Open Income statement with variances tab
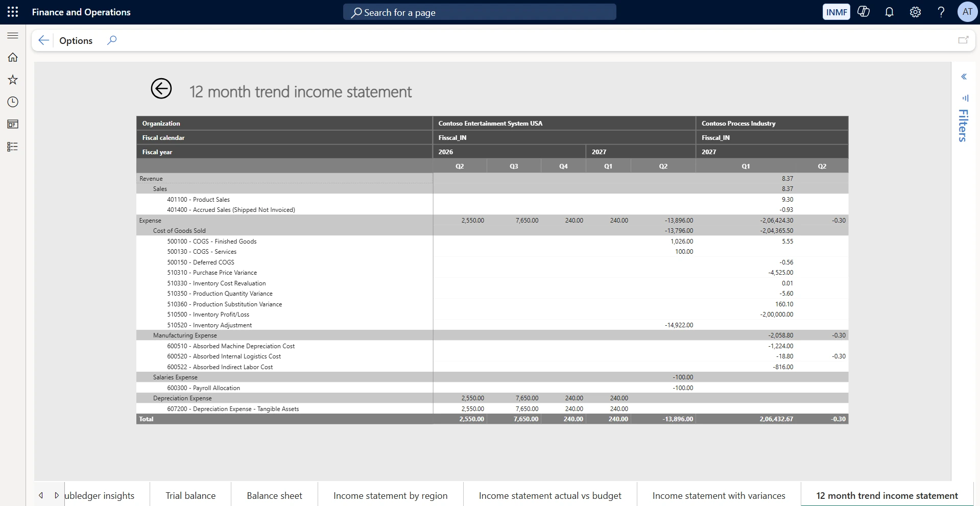The width and height of the screenshot is (980, 506). 719,495
